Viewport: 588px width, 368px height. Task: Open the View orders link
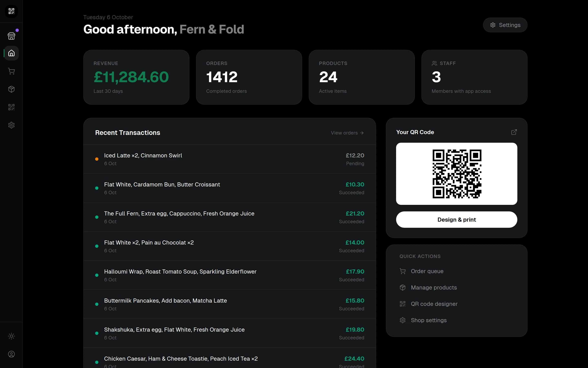point(347,133)
